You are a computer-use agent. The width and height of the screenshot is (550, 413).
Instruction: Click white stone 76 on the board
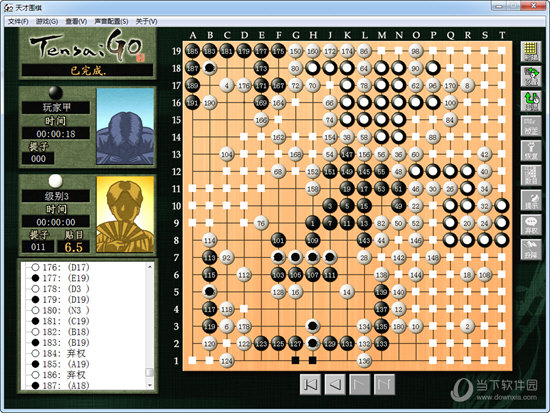[261, 223]
